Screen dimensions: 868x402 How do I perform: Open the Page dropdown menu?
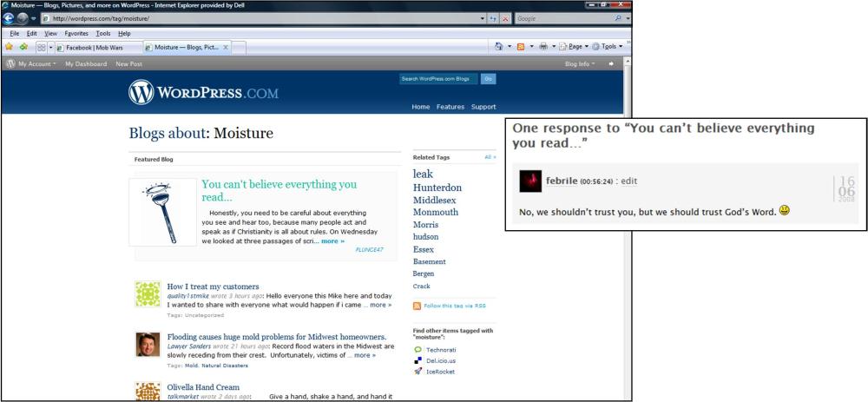point(574,47)
